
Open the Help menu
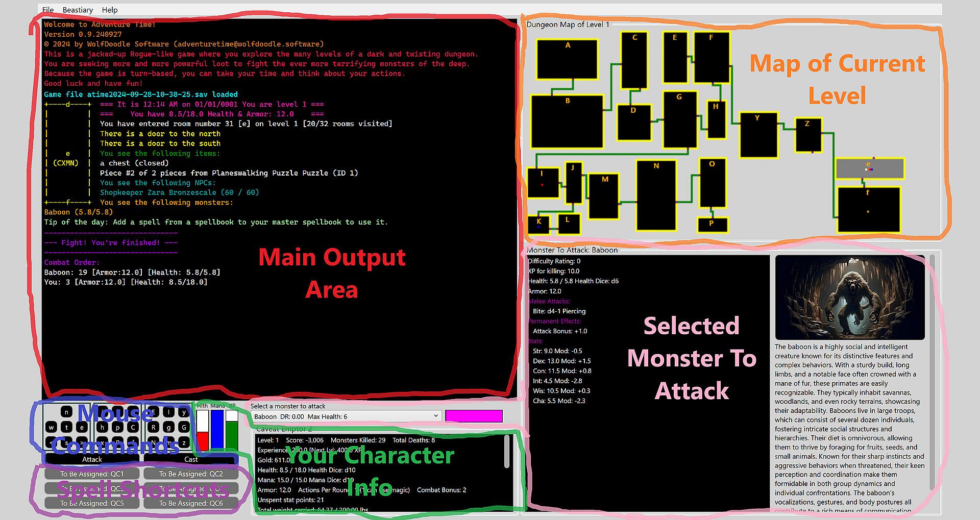[x=110, y=10]
